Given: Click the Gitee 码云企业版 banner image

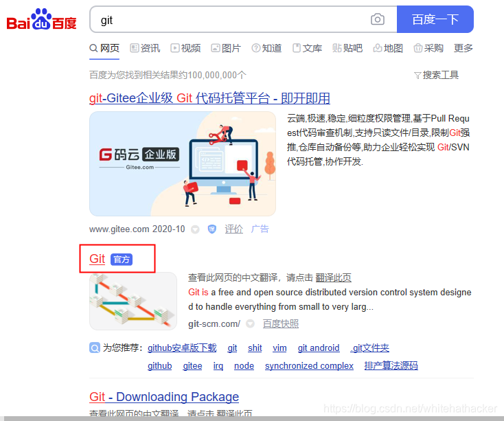Looking at the screenshot, I should 183,163.
